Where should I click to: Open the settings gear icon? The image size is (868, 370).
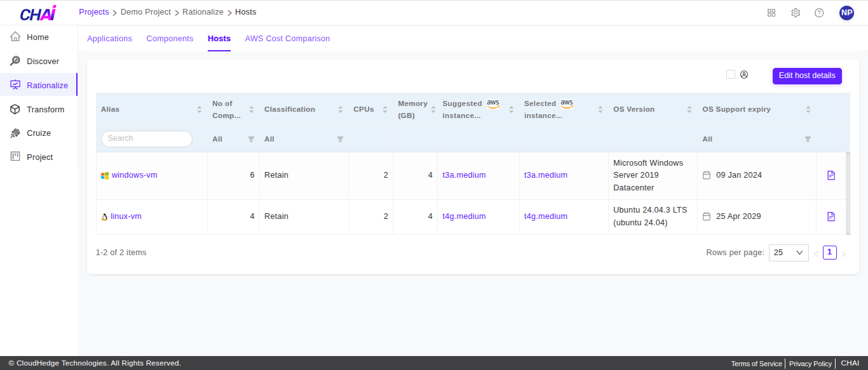[x=796, y=13]
